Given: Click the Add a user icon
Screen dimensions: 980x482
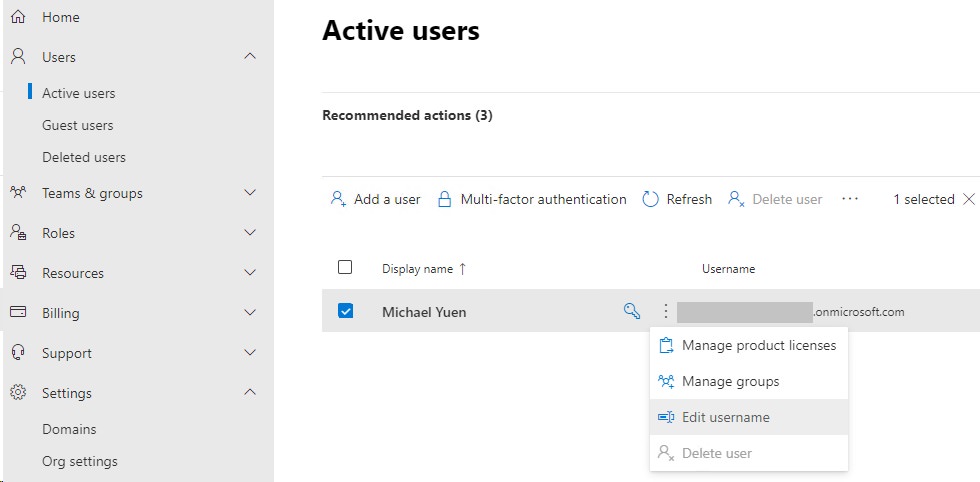Looking at the screenshot, I should click(x=338, y=199).
